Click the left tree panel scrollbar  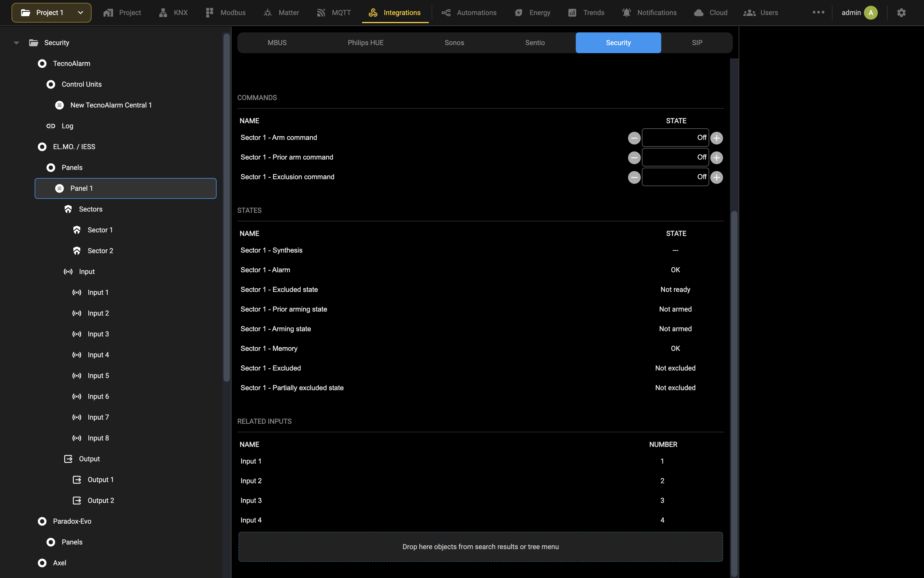point(226,208)
